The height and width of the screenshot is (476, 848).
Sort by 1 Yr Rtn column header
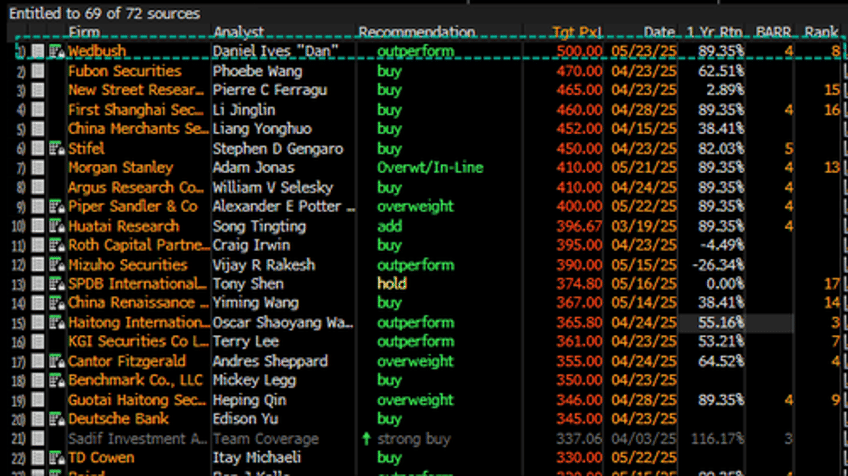714,32
